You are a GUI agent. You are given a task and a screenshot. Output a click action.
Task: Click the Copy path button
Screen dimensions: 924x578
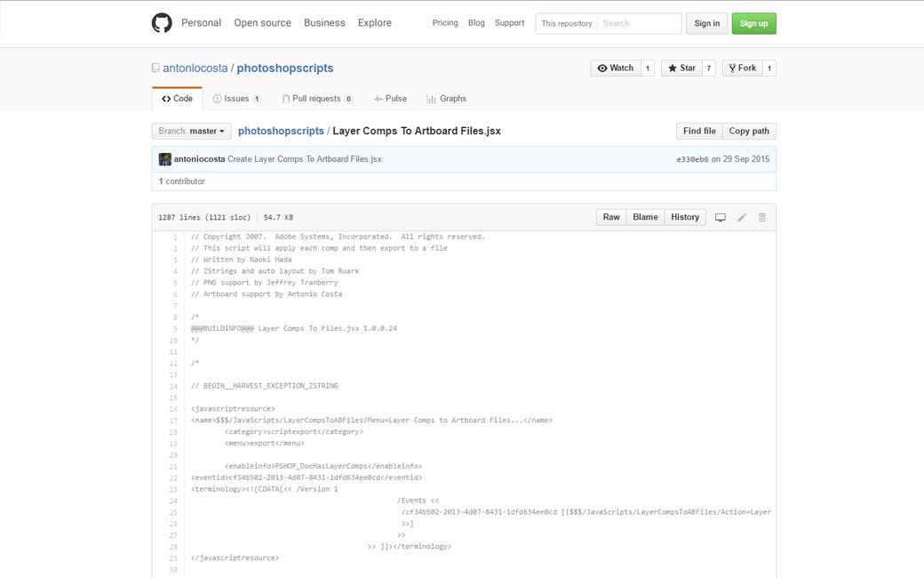(x=749, y=131)
